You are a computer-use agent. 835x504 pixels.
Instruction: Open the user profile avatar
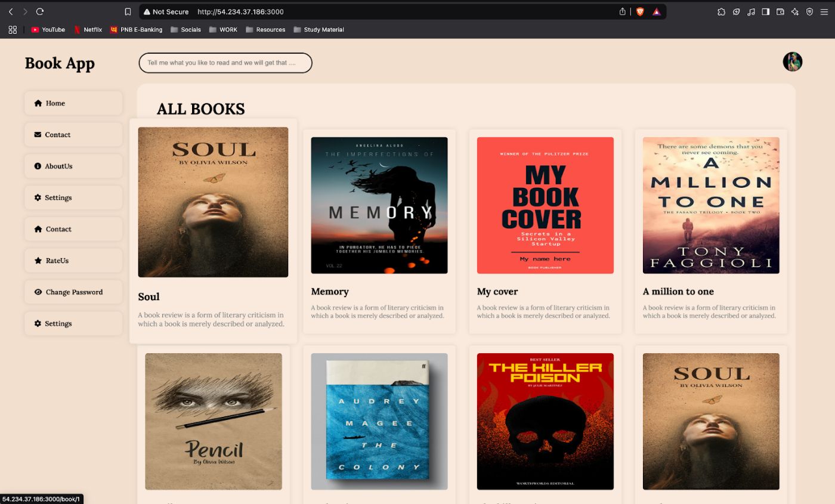point(793,61)
